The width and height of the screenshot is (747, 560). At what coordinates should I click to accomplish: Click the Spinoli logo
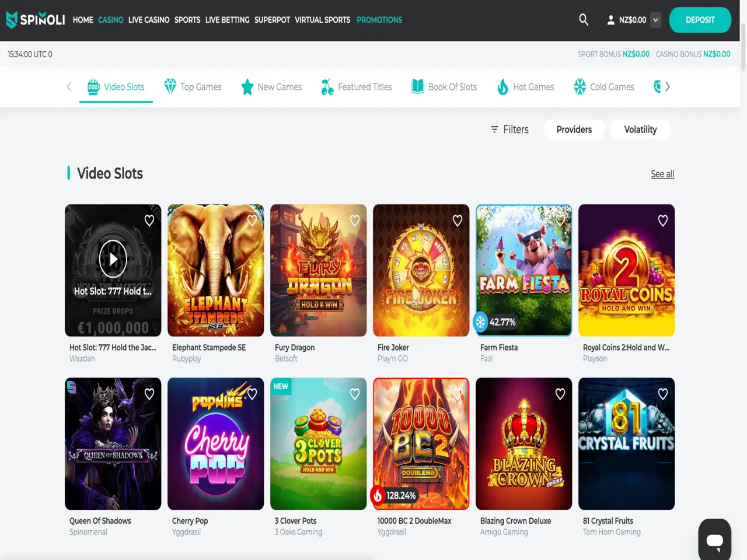pos(36,20)
